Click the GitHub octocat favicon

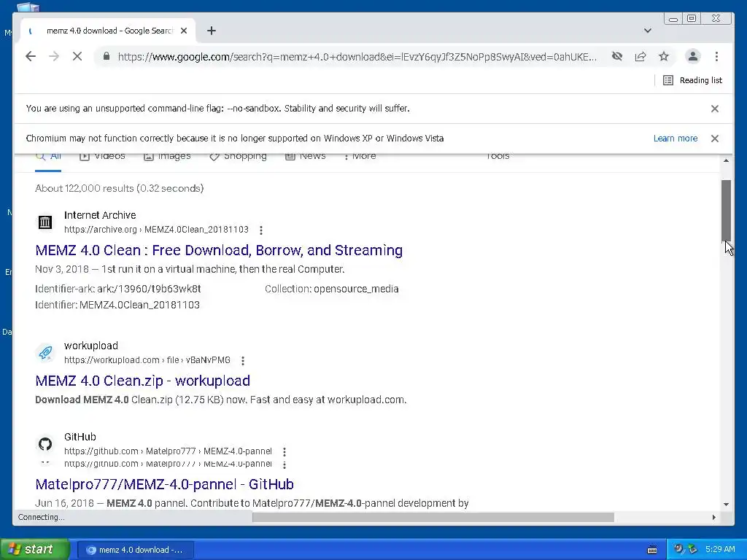(45, 444)
